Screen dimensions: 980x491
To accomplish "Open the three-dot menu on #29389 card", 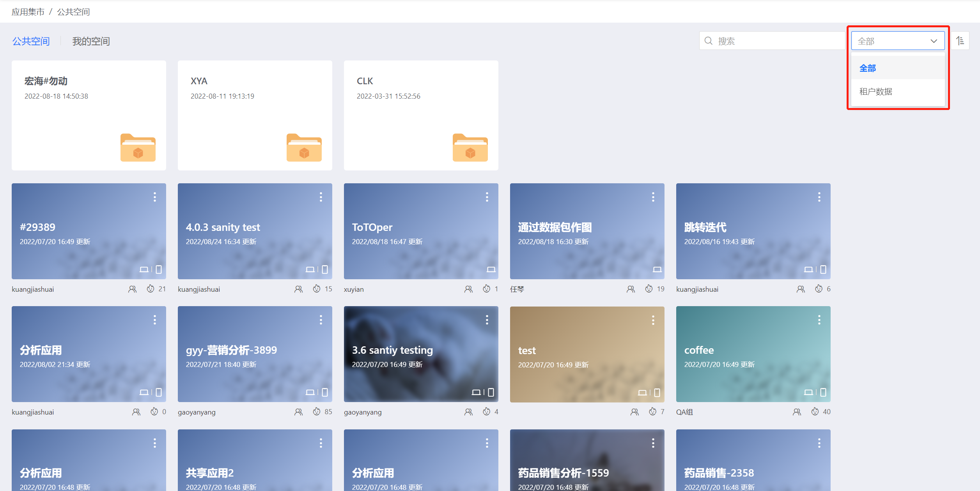I will (155, 197).
